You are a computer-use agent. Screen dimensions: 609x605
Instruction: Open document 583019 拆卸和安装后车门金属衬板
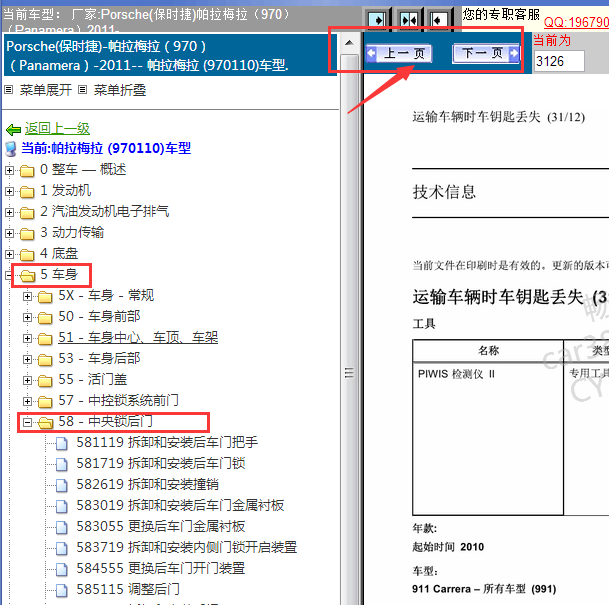point(180,505)
